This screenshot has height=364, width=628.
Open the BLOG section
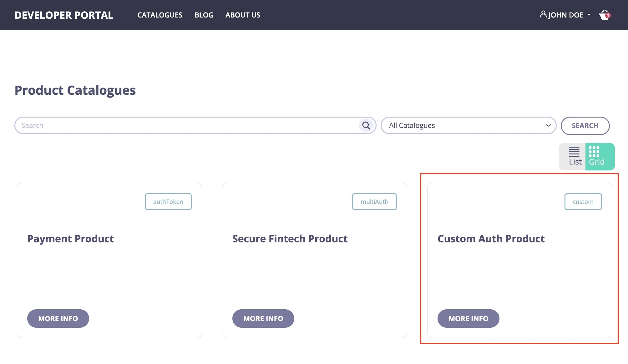[204, 15]
